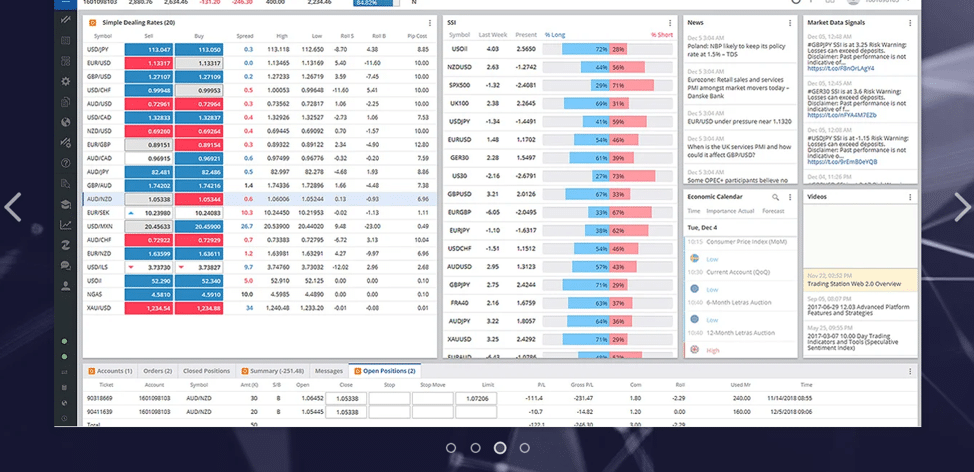Open Economic Calendar options menu

(790, 197)
